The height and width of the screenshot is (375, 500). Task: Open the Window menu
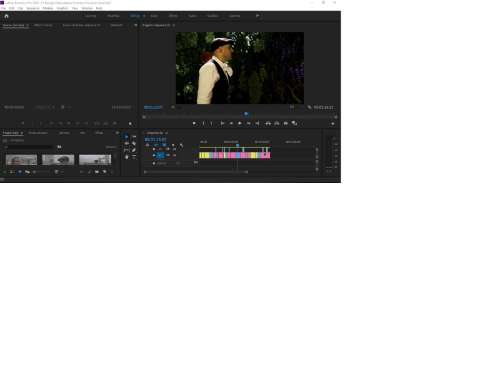87,8
